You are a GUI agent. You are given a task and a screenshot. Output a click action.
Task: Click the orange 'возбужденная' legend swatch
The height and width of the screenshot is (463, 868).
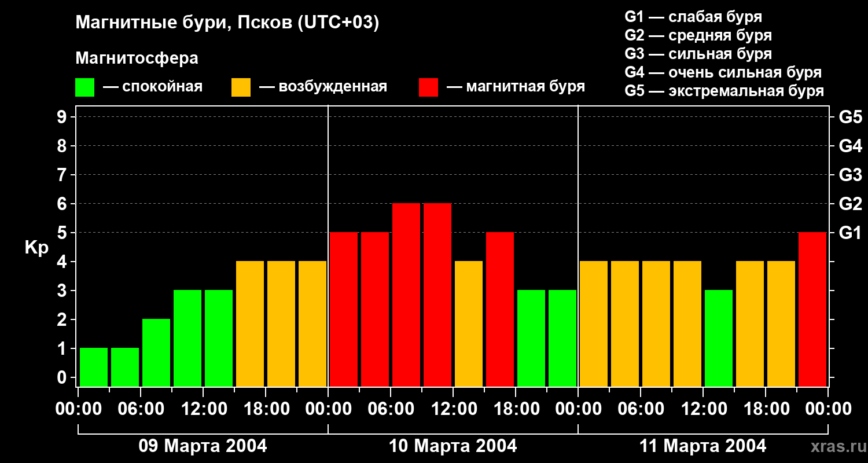tap(241, 87)
